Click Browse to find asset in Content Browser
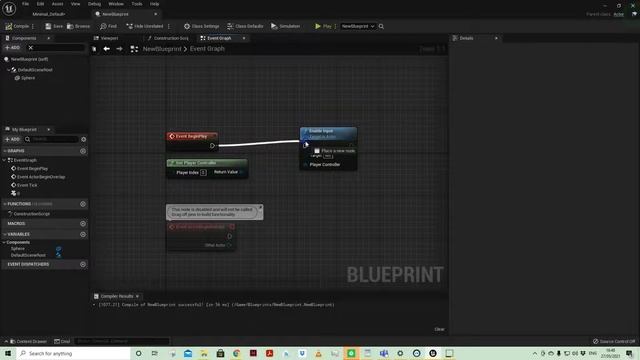 [x=78, y=26]
